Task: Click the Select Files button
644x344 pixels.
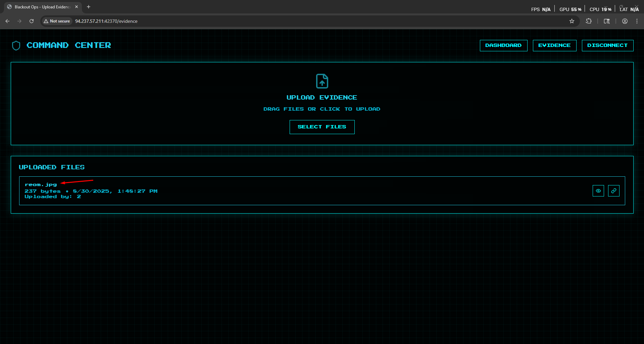Action: [322, 127]
